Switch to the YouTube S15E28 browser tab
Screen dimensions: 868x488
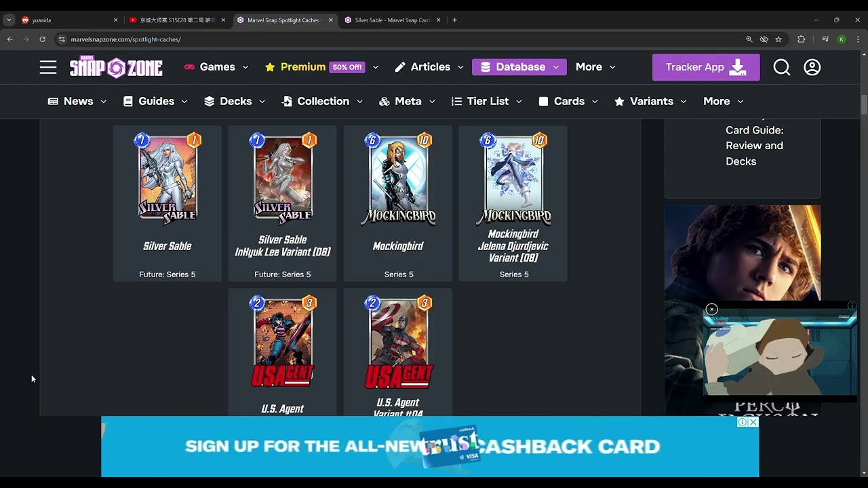pos(176,20)
